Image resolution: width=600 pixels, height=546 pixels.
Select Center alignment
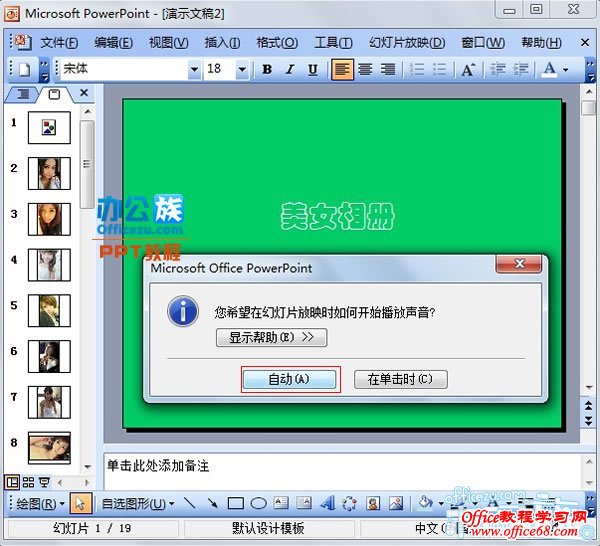pos(365,70)
